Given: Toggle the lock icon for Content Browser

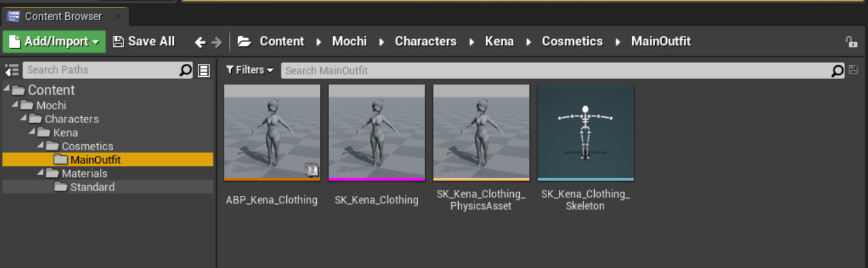Looking at the screenshot, I should click(x=851, y=42).
